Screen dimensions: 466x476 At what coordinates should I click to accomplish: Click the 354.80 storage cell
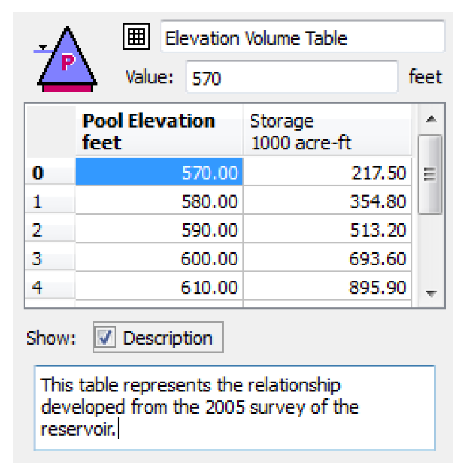pos(327,202)
